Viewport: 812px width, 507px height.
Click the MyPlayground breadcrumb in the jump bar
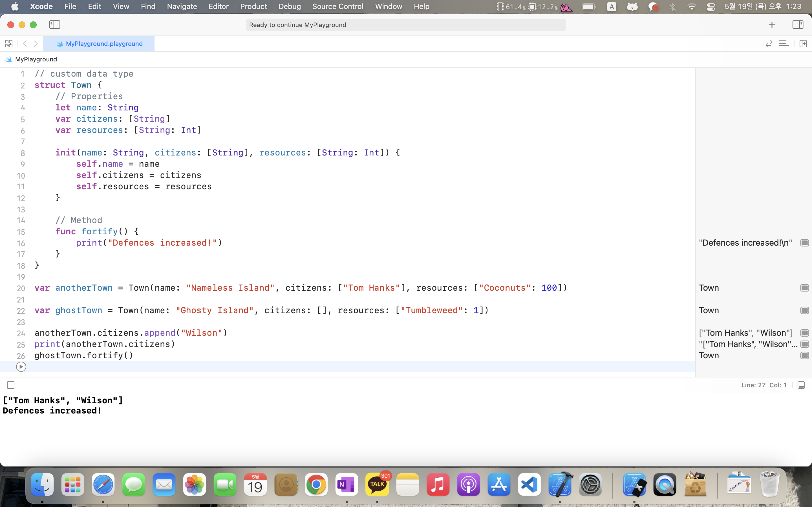pyautogui.click(x=36, y=59)
